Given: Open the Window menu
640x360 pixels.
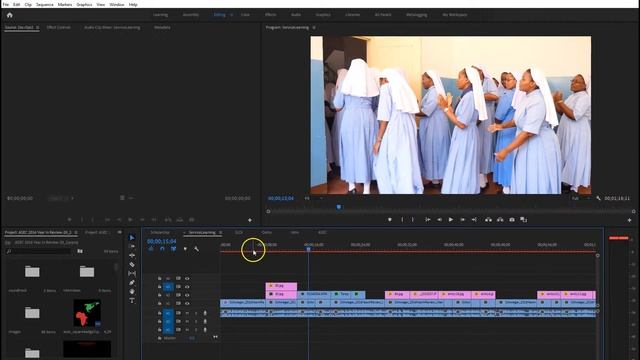Looking at the screenshot, I should 116,4.
